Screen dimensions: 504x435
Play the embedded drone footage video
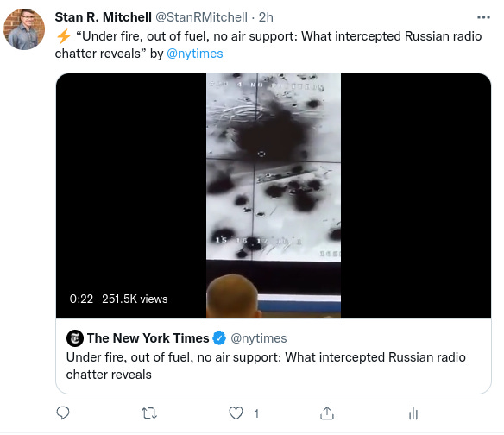[274, 196]
